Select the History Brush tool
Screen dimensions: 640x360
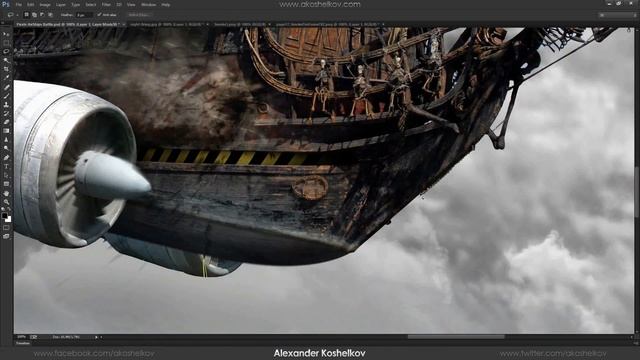pos(6,113)
